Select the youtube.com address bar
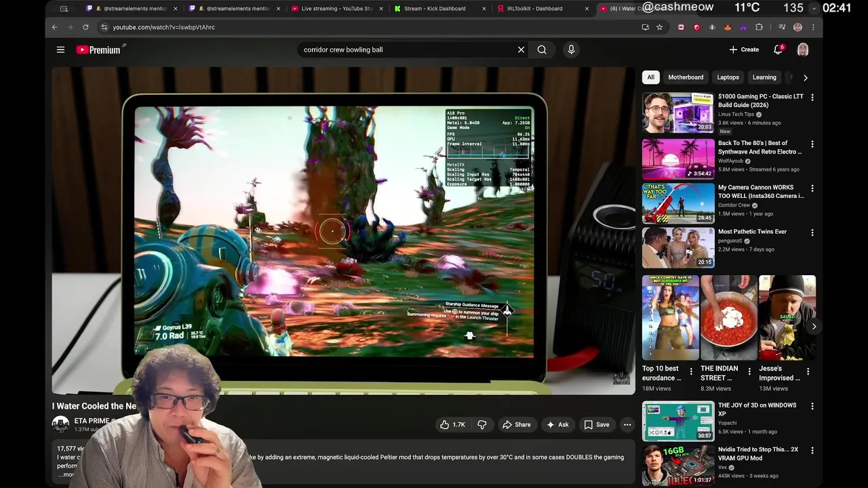Screen dimensions: 868x488 click(366, 27)
